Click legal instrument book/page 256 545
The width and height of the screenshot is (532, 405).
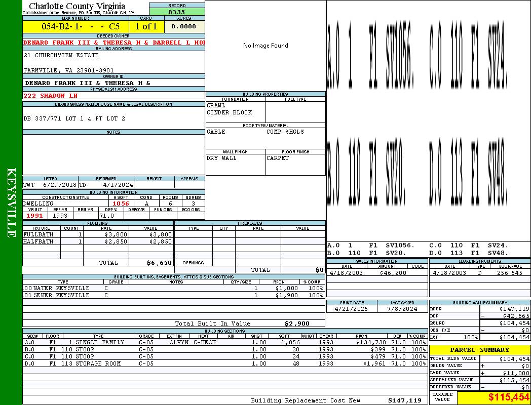pyautogui.click(x=510, y=273)
